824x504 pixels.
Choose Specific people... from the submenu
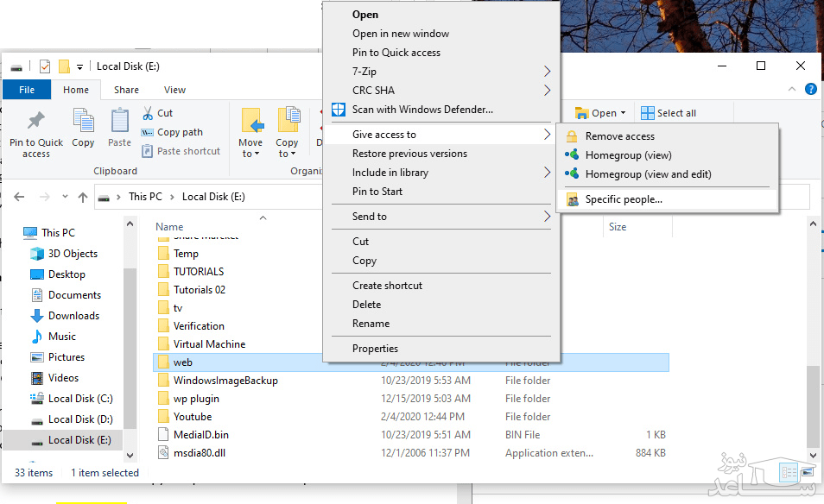click(624, 199)
